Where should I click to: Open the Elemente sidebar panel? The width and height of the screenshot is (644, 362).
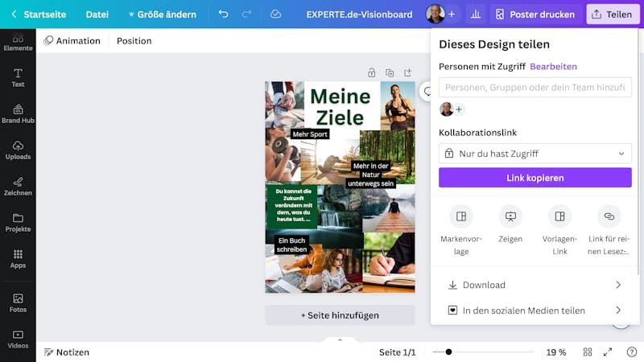18,43
